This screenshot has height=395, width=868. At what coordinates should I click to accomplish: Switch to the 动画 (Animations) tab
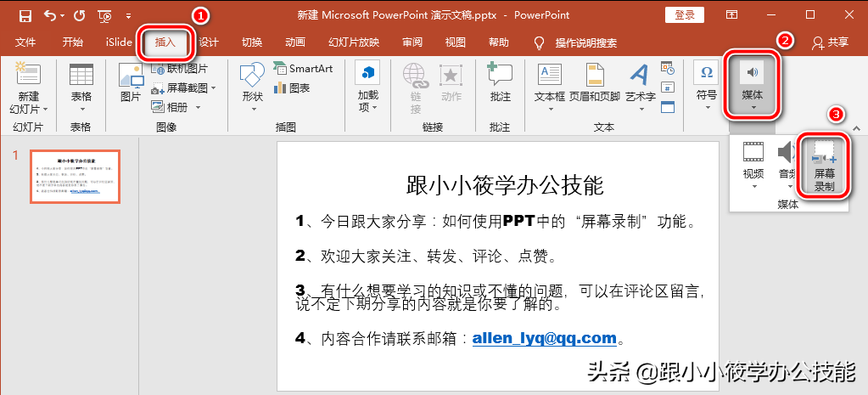[295, 42]
